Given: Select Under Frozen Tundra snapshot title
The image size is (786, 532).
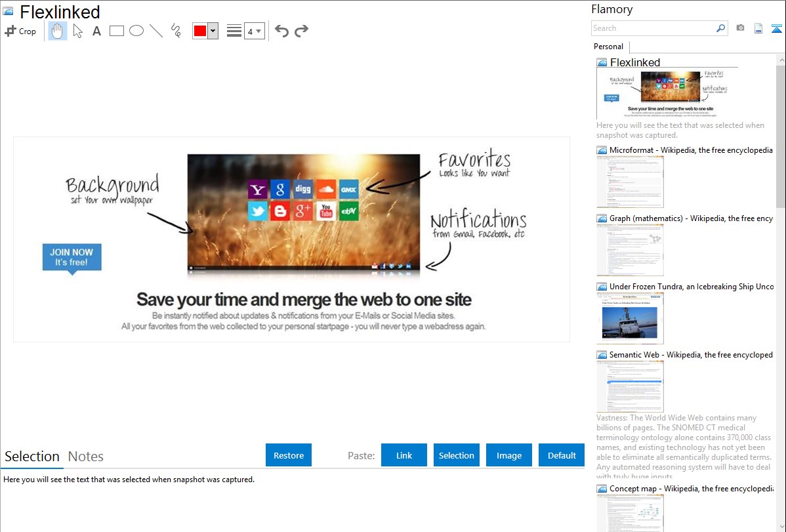Looking at the screenshot, I should 692,287.
